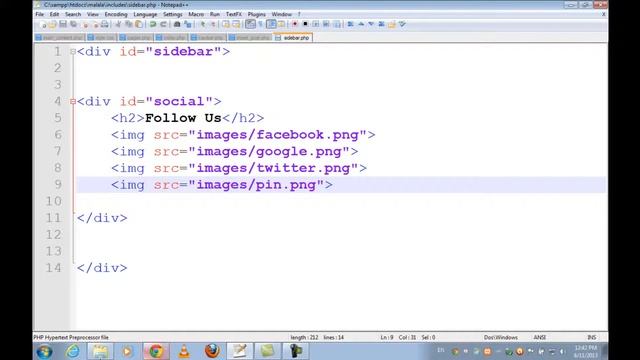This screenshot has height=360, width=640.
Task: Click the "images/google.png" string
Action: click(269, 151)
